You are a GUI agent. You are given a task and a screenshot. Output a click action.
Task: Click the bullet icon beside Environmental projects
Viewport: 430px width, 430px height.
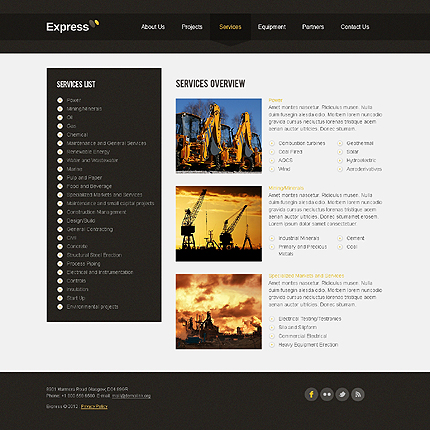pyautogui.click(x=60, y=307)
